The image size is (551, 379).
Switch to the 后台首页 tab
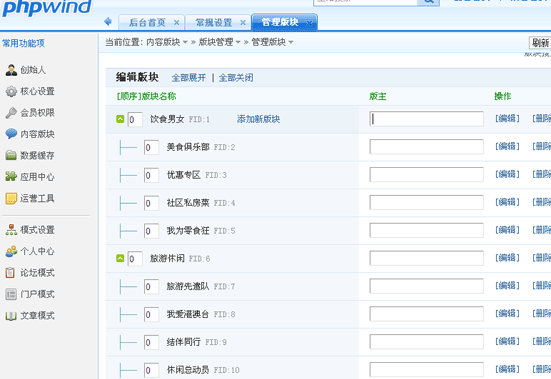click(x=148, y=23)
